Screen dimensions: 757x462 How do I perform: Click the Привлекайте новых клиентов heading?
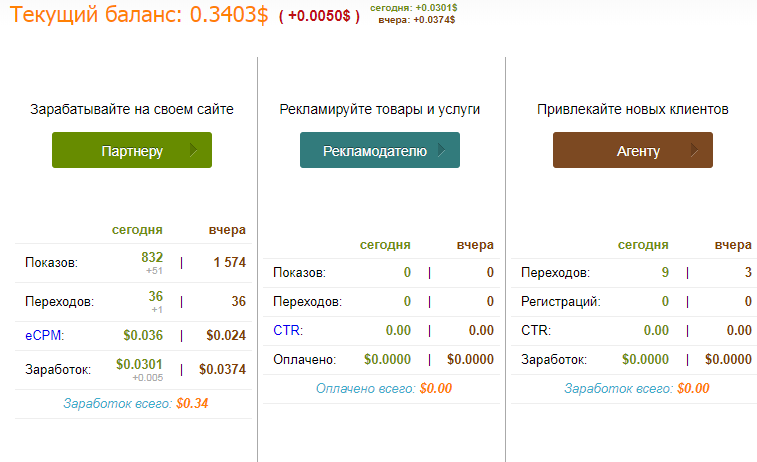tap(632, 109)
